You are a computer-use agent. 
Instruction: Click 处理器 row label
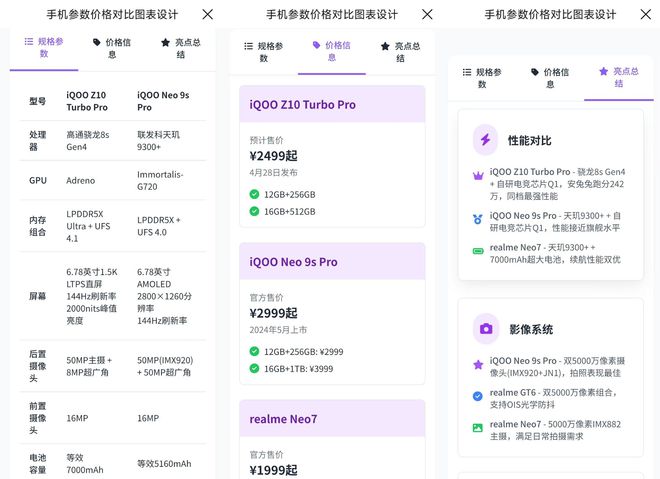pos(37,141)
